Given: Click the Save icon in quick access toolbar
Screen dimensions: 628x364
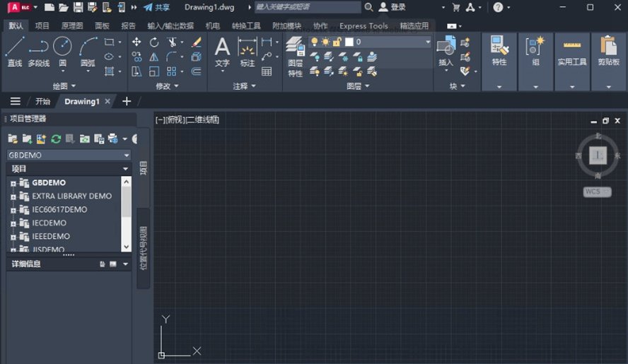Looking at the screenshot, I should point(78,7).
